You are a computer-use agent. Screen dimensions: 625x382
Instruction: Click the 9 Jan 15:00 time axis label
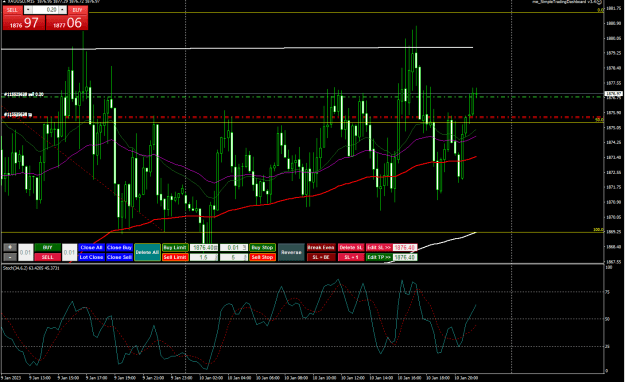68,377
